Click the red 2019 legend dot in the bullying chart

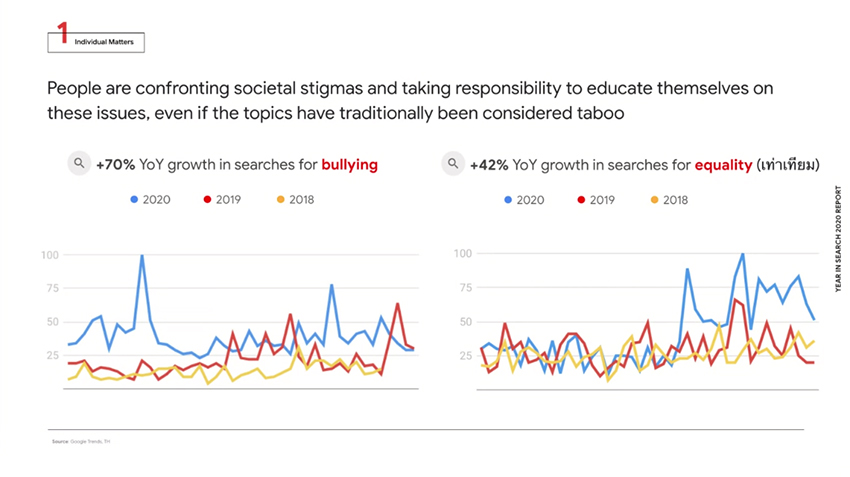[x=208, y=200]
